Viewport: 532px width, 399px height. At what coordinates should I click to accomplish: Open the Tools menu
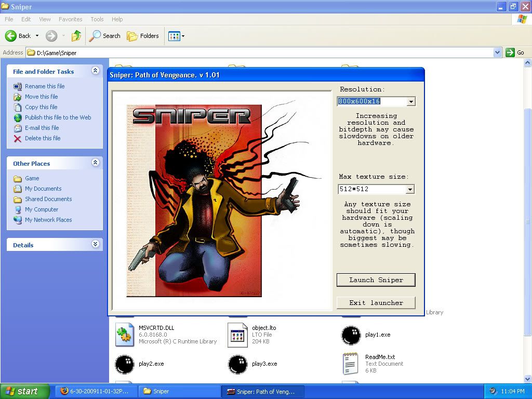pos(97,19)
